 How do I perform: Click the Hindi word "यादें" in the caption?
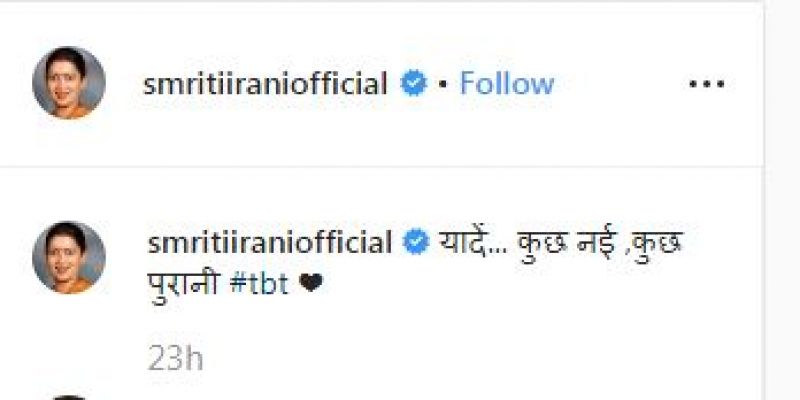click(x=460, y=242)
